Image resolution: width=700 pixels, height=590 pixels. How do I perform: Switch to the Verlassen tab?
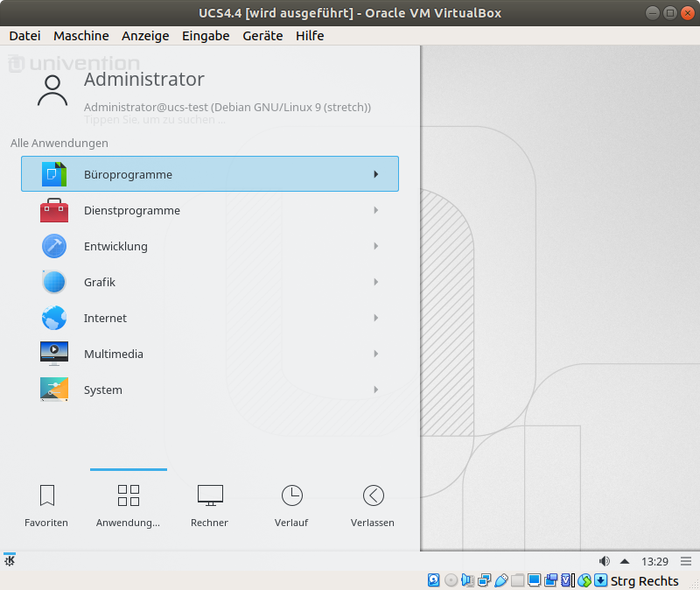coord(373,506)
